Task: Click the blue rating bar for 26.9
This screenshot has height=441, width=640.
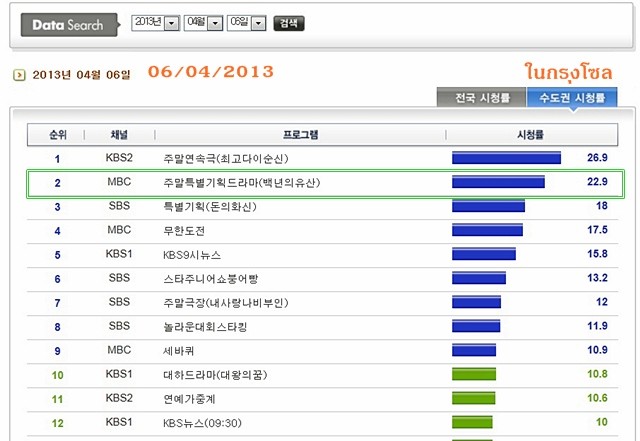Action: click(506, 158)
